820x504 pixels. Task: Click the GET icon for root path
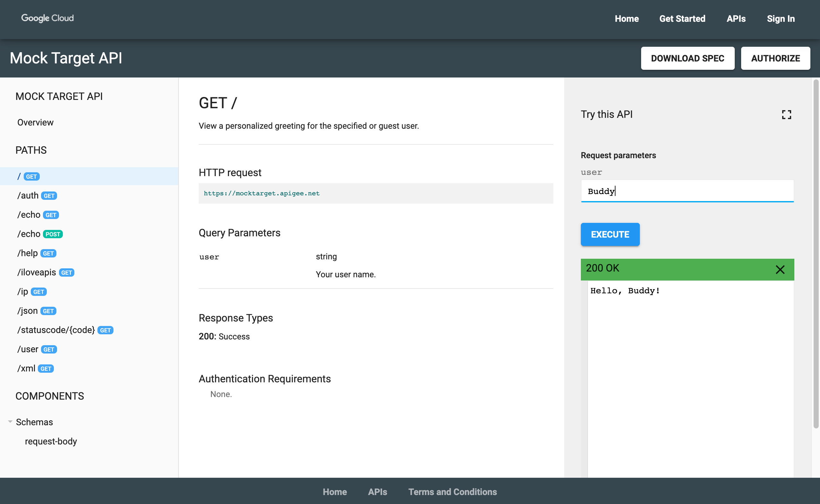pyautogui.click(x=31, y=176)
